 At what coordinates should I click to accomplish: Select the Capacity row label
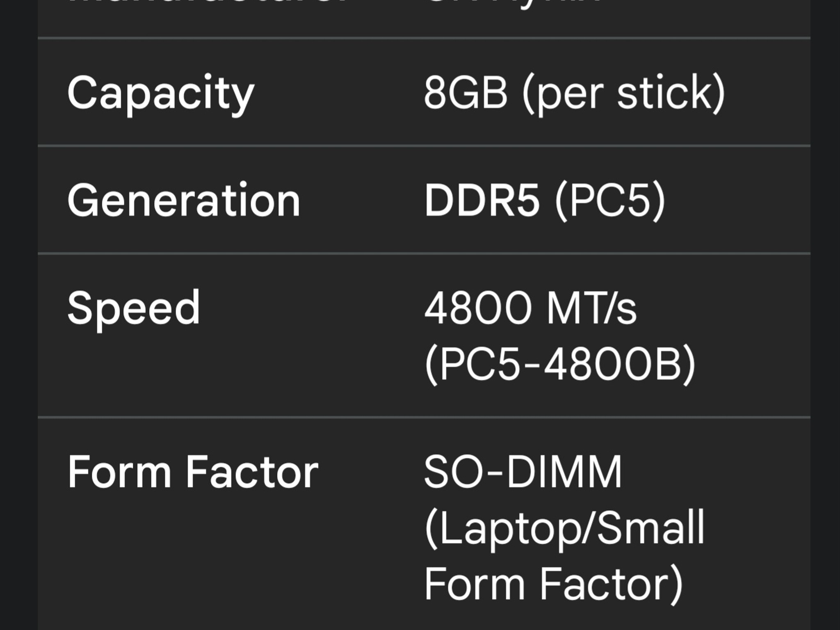coord(161,94)
